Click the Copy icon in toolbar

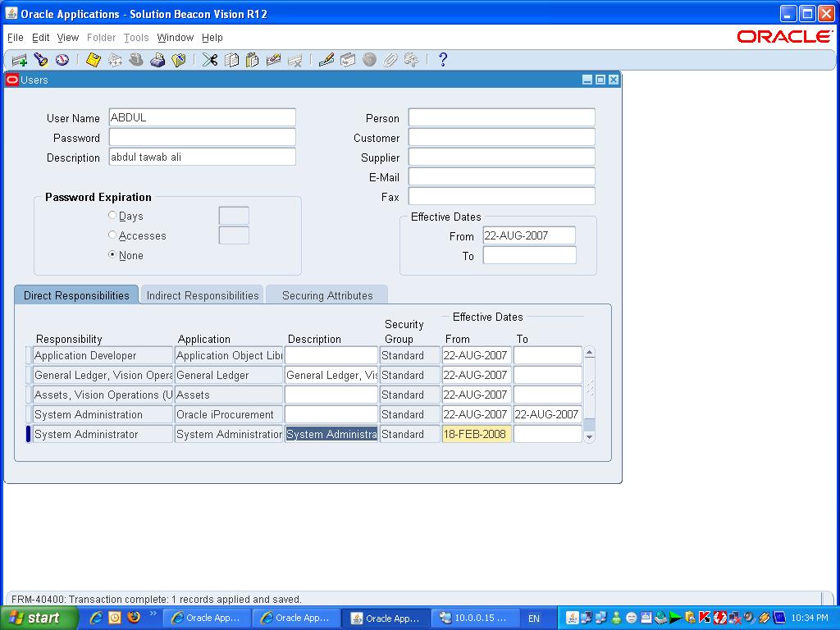click(x=231, y=60)
